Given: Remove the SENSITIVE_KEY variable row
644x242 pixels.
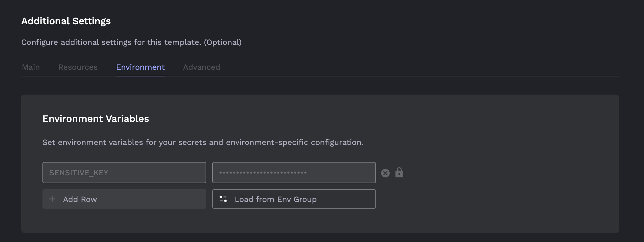Looking at the screenshot, I should click(385, 173).
